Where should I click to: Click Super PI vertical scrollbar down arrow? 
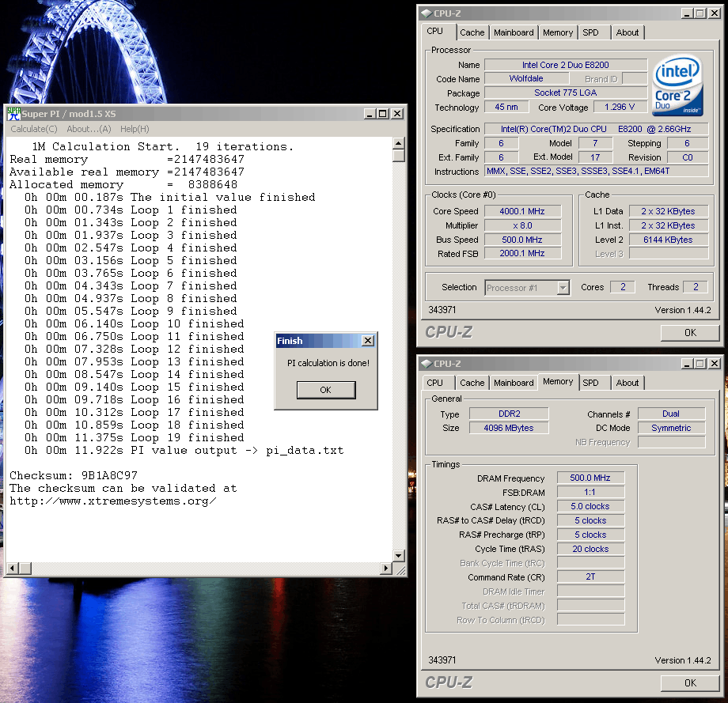[x=399, y=555]
